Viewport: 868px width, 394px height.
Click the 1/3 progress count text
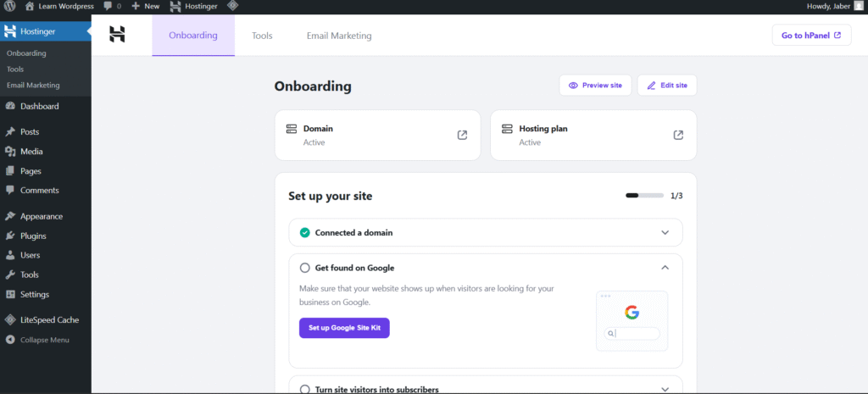click(676, 196)
